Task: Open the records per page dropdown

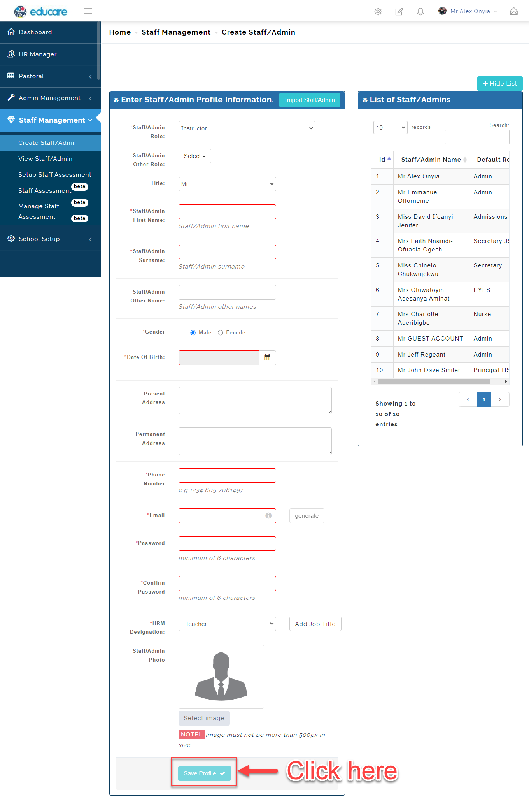Action: [391, 127]
